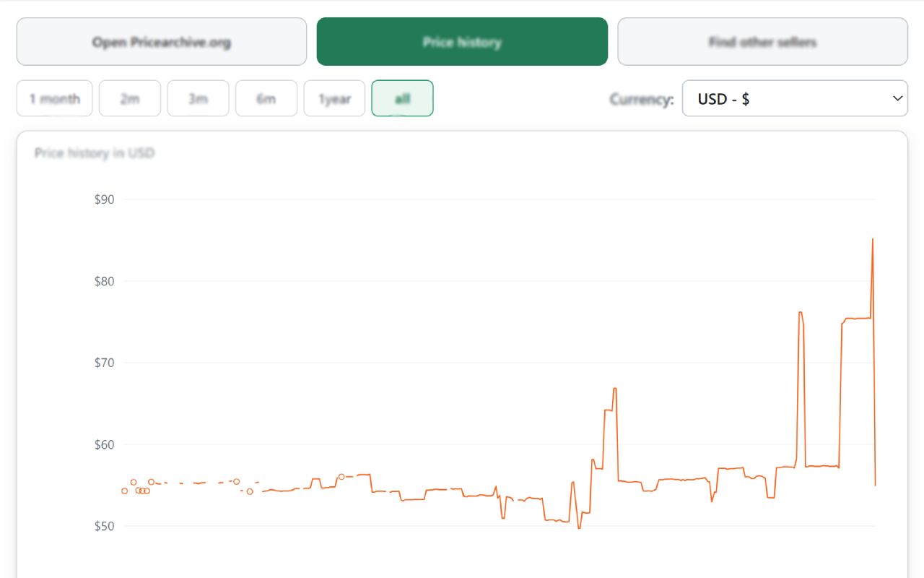Open Pricearchive.org website button
The image size is (924, 578).
tap(162, 42)
